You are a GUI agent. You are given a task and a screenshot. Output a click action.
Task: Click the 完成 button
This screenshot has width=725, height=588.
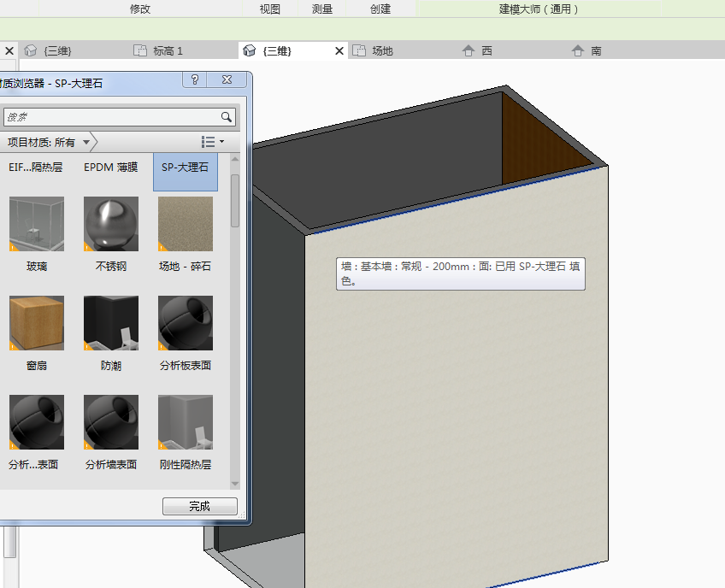[x=199, y=506]
